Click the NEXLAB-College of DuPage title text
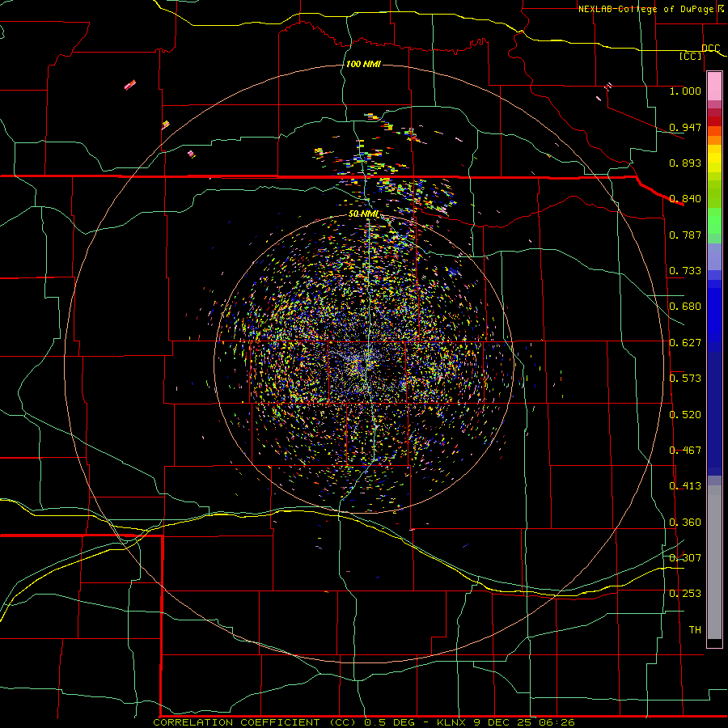Screen dimensions: 728x728 [x=648, y=9]
